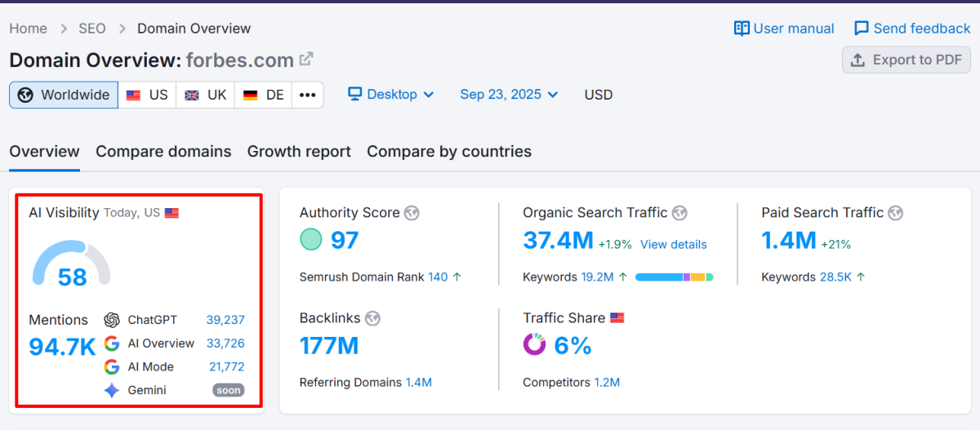Viewport: 980px width, 430px height.
Task: Click the globe icon next to Backlinks
Action: [x=373, y=318]
